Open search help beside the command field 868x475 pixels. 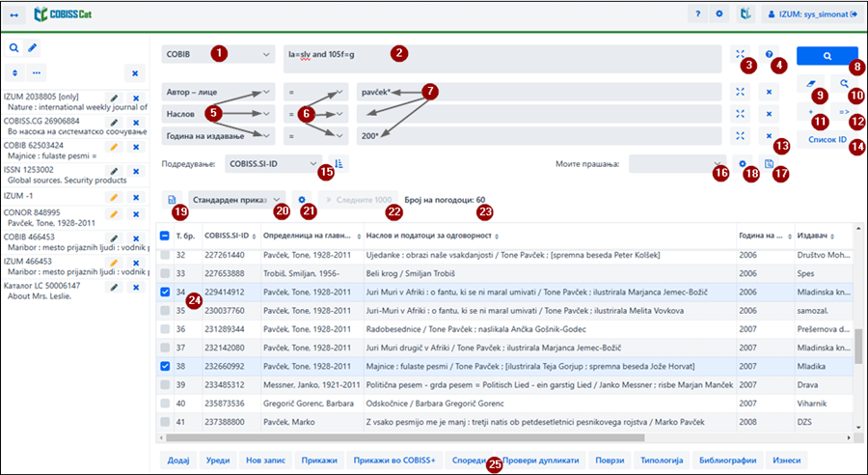pyautogui.click(x=769, y=54)
